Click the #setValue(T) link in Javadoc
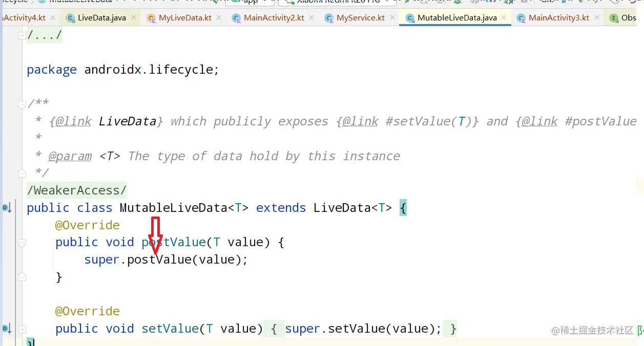Screen dimensions: 644x346 click(x=408, y=121)
